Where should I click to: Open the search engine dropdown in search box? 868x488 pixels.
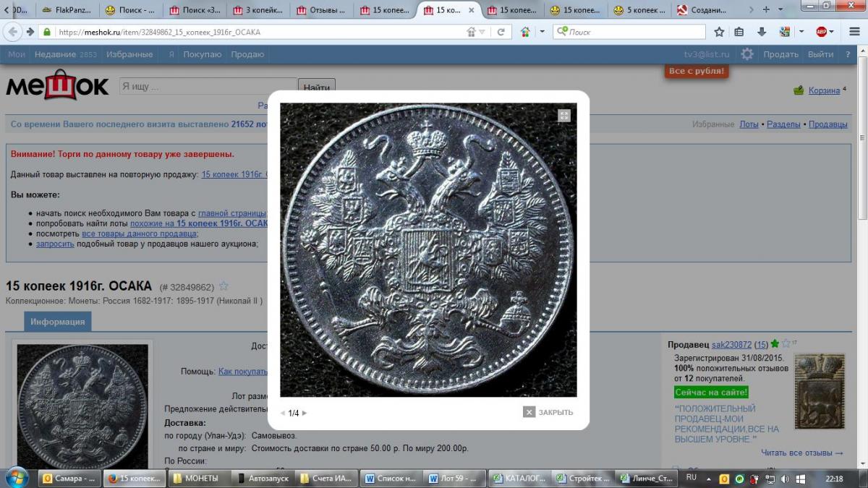(x=562, y=32)
